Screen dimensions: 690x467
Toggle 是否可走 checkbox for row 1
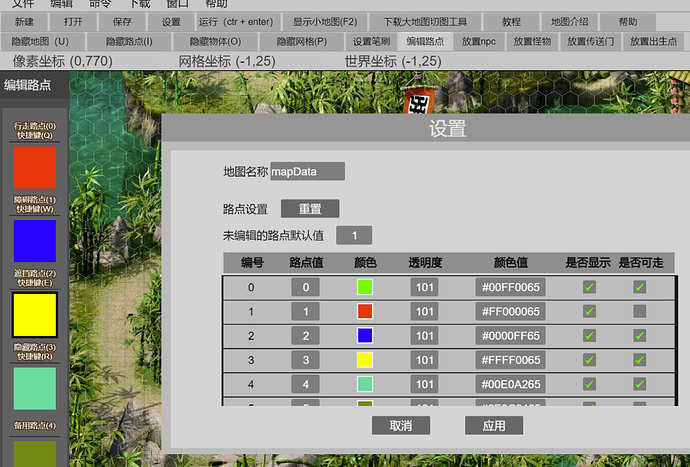pyautogui.click(x=639, y=312)
